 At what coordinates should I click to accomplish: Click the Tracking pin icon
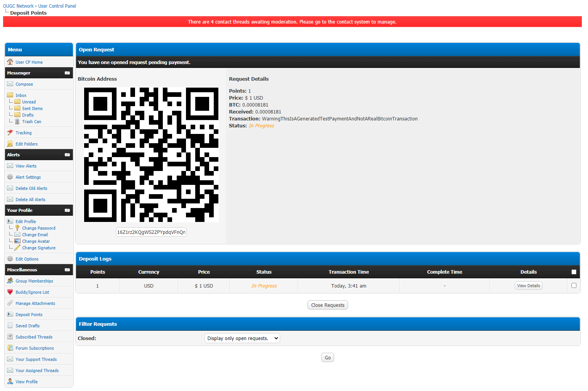[x=10, y=132]
